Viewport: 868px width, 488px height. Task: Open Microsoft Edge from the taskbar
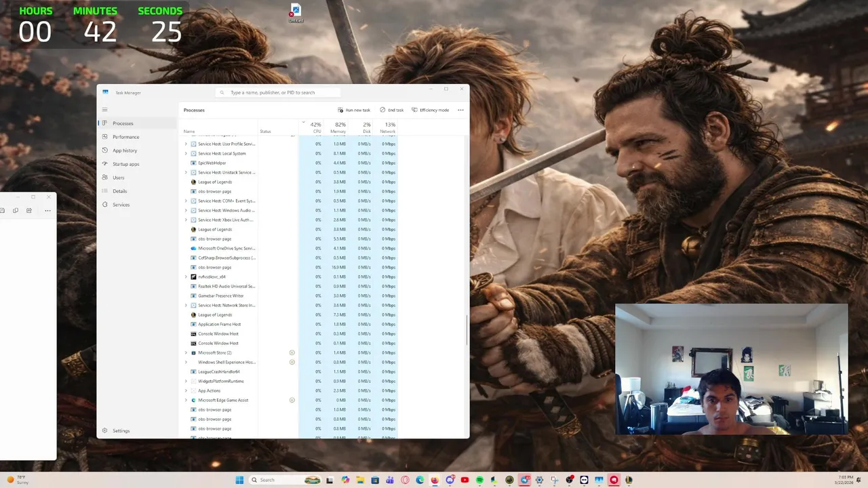tap(420, 480)
